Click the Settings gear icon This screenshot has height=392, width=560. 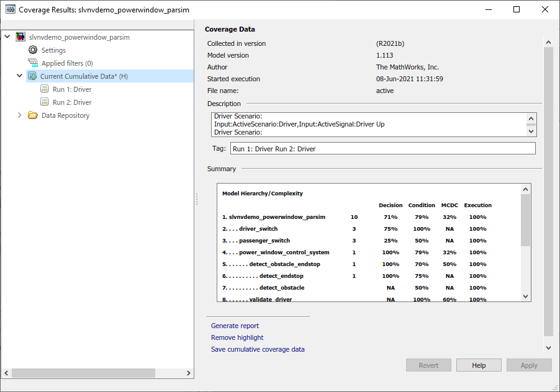(33, 50)
